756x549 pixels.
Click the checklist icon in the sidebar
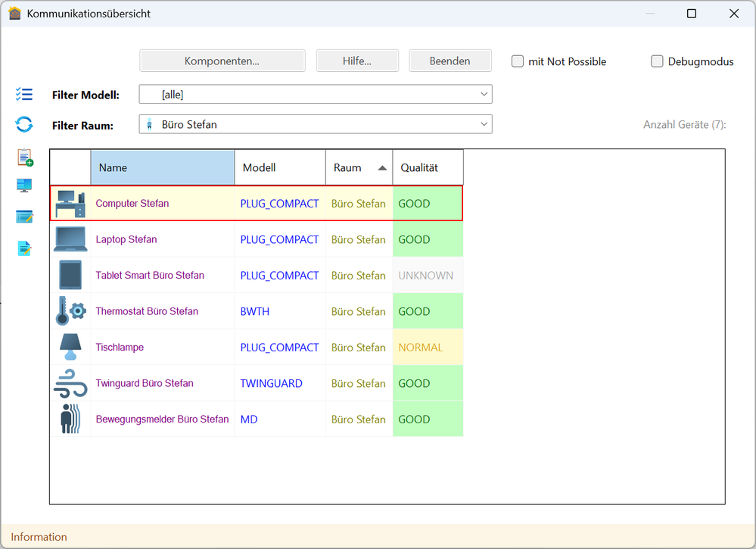[24, 94]
